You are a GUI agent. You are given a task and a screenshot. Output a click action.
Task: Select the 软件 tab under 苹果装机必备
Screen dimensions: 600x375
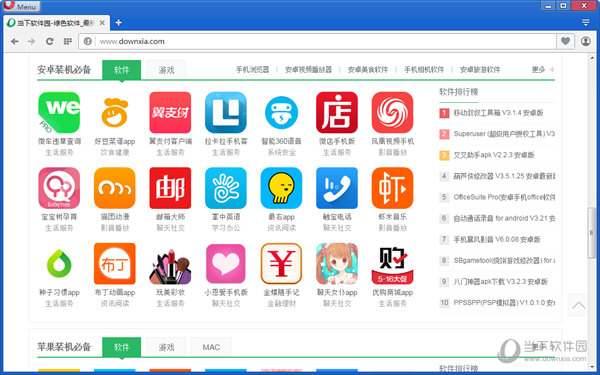tap(121, 347)
